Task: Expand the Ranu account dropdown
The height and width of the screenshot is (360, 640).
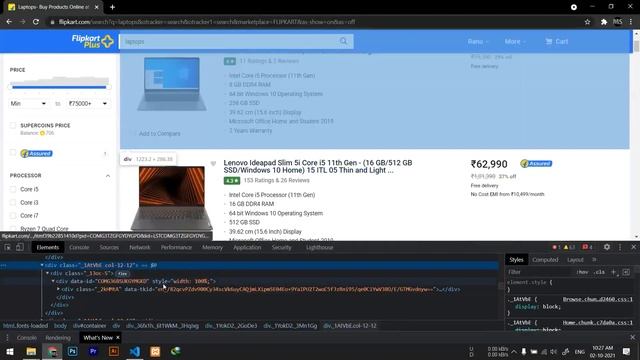Action: click(x=478, y=41)
